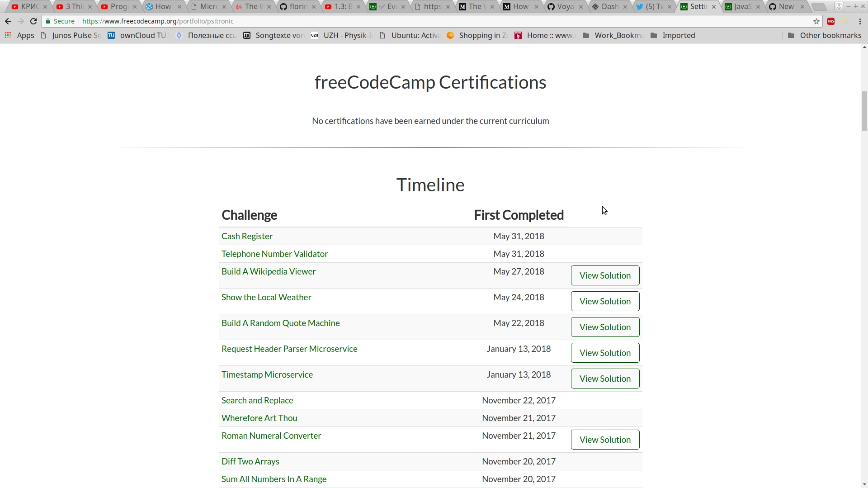The width and height of the screenshot is (868, 488).
Task: Toggle the bookmark star for this page
Action: pyautogui.click(x=816, y=21)
